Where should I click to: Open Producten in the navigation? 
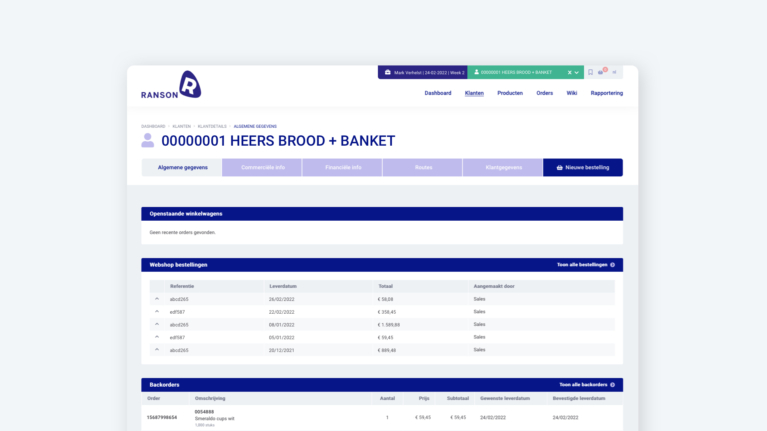tap(510, 93)
